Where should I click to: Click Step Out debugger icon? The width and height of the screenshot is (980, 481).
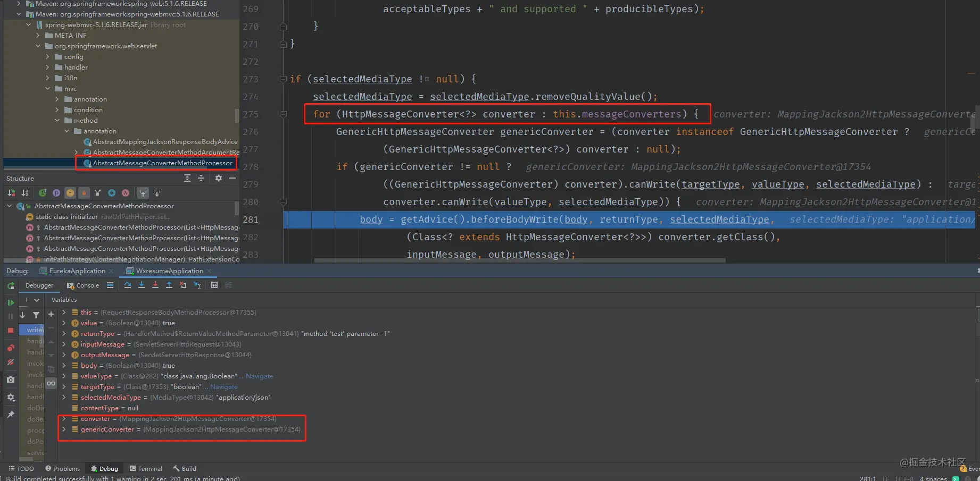169,285
